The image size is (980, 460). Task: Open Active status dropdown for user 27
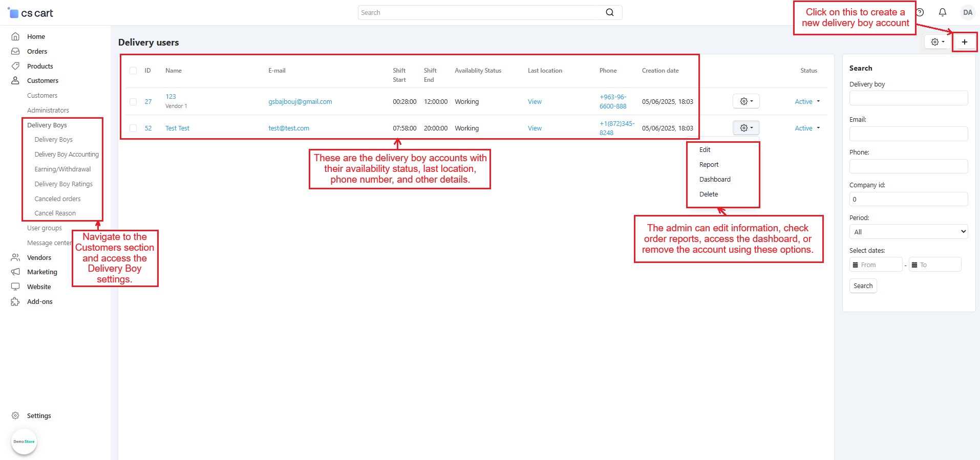pos(807,102)
